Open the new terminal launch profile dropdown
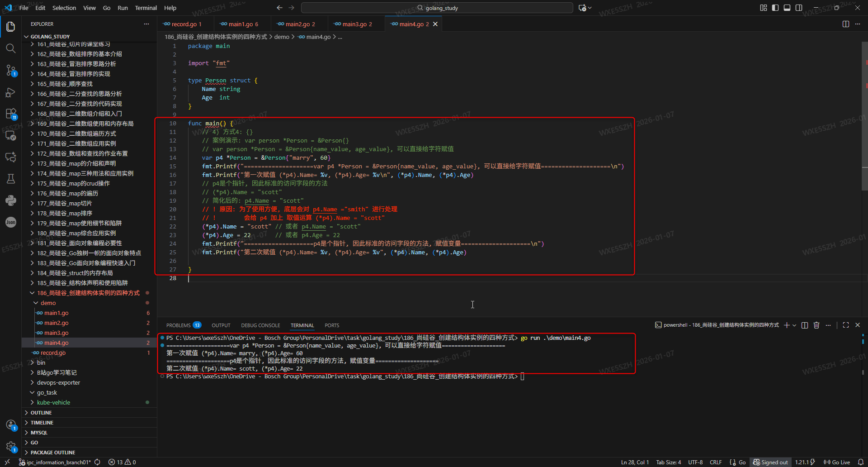 [794, 325]
